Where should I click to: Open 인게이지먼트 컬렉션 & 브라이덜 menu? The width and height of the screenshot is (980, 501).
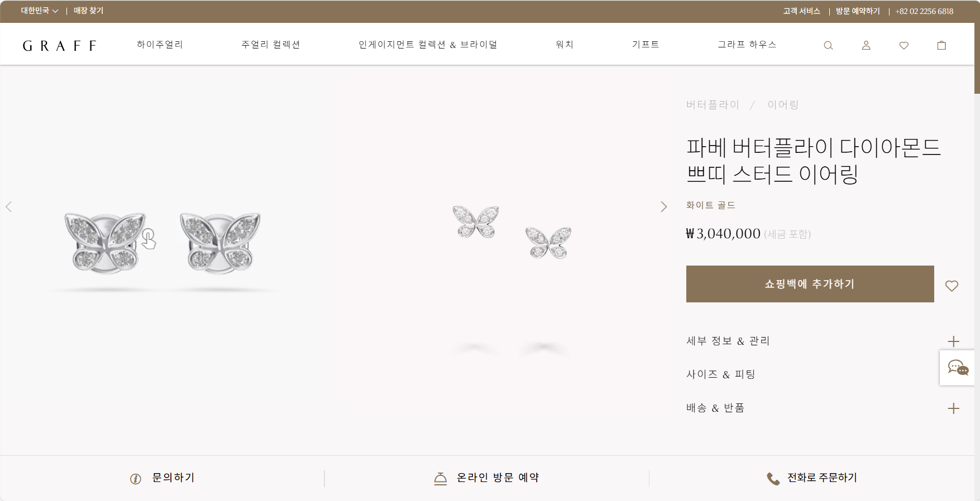pyautogui.click(x=428, y=45)
